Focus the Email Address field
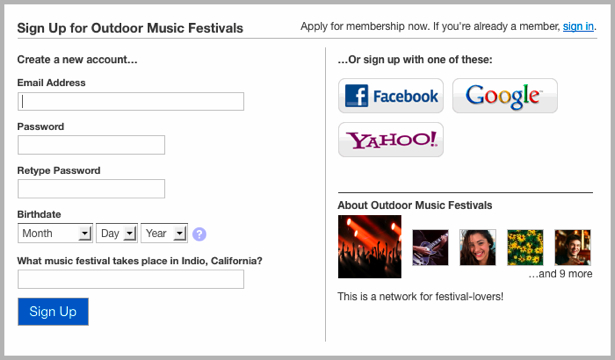 click(131, 102)
